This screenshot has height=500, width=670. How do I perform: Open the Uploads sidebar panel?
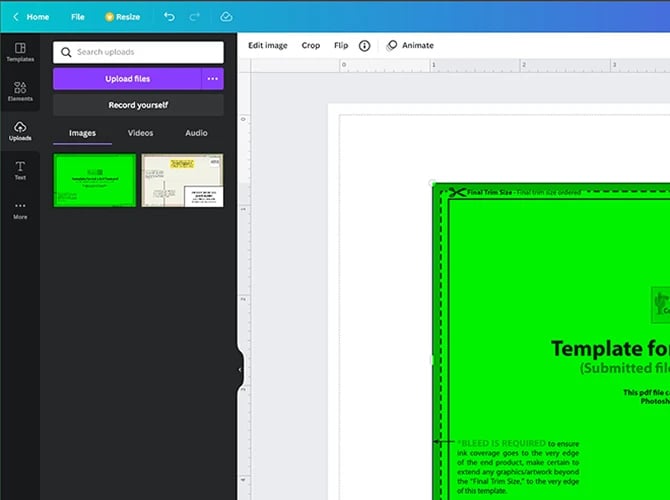20,131
